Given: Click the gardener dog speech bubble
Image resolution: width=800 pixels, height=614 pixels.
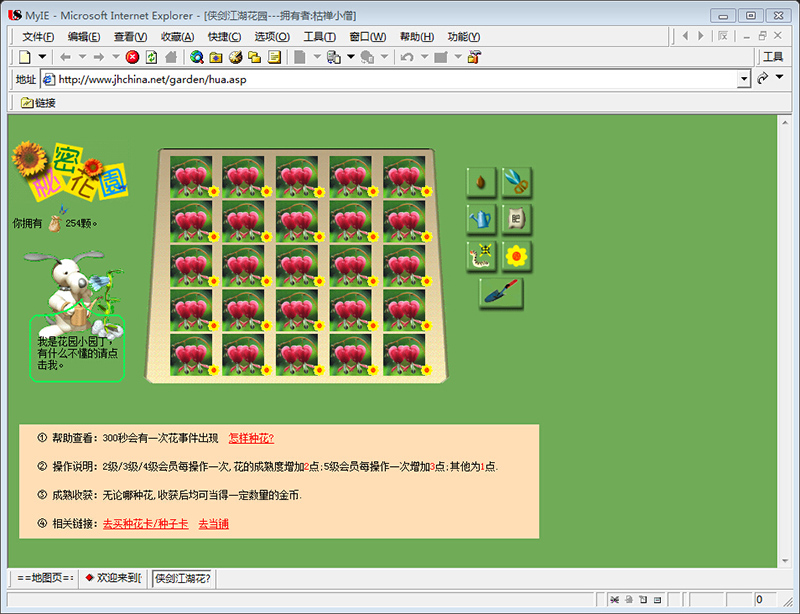Looking at the screenshot, I should (77, 350).
